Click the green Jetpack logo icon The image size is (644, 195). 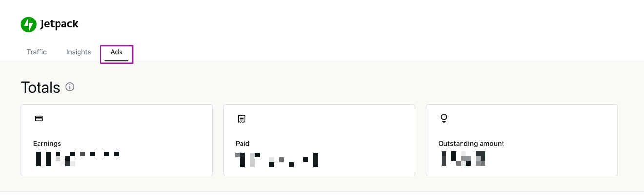(29, 24)
